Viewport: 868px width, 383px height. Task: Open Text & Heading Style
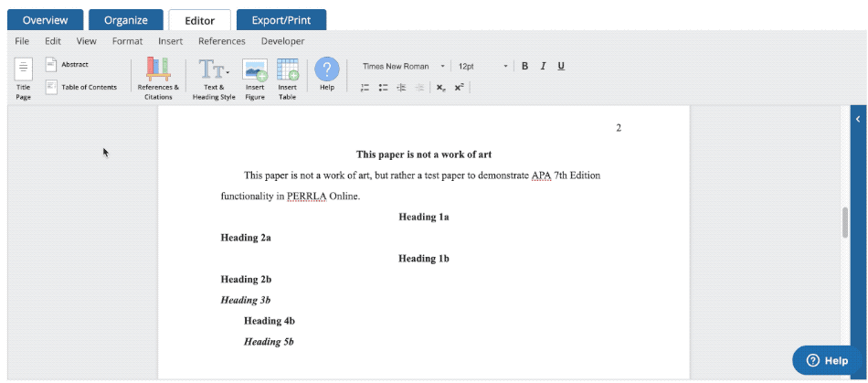tap(214, 80)
